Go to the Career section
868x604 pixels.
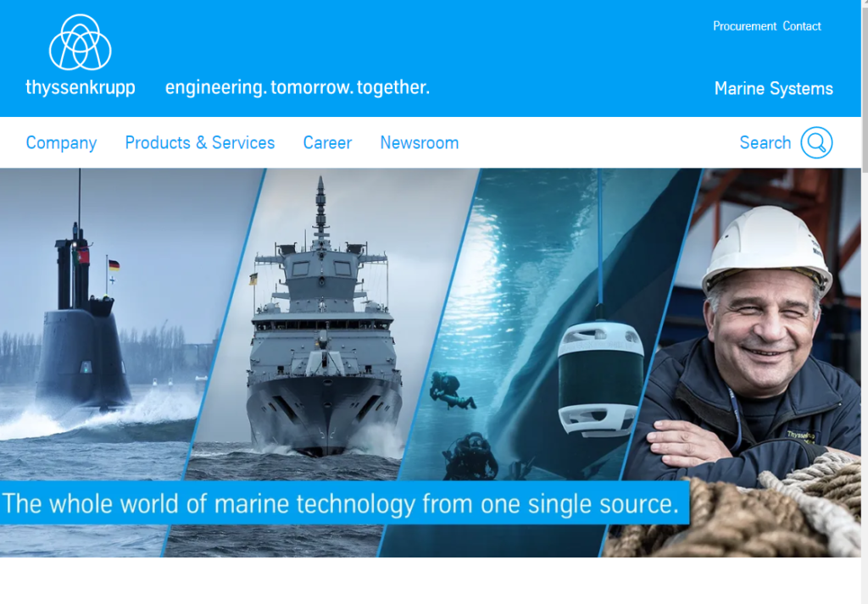[x=327, y=142]
